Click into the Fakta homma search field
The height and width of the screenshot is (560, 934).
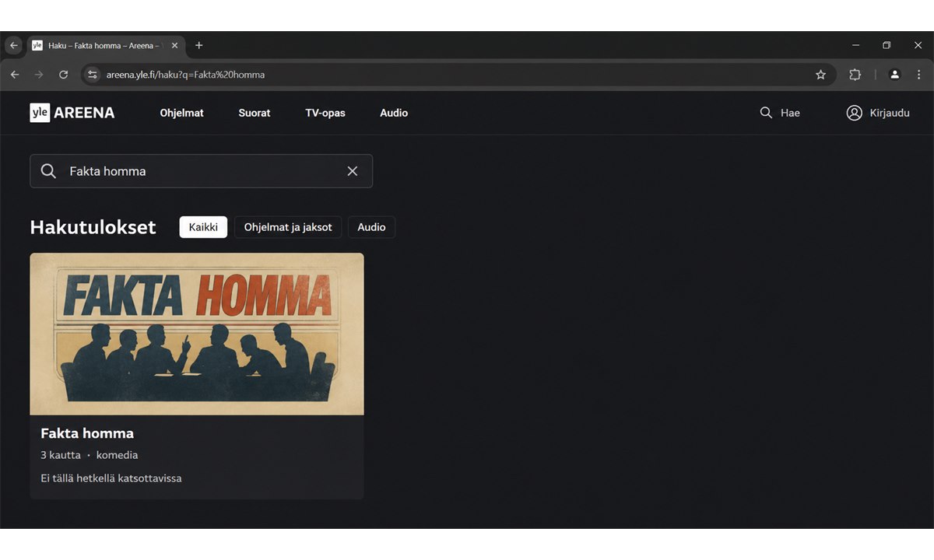click(x=201, y=171)
